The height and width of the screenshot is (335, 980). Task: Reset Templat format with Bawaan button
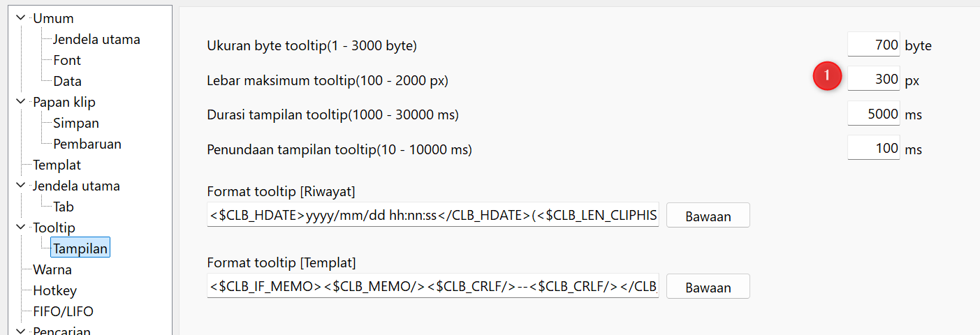tap(708, 286)
